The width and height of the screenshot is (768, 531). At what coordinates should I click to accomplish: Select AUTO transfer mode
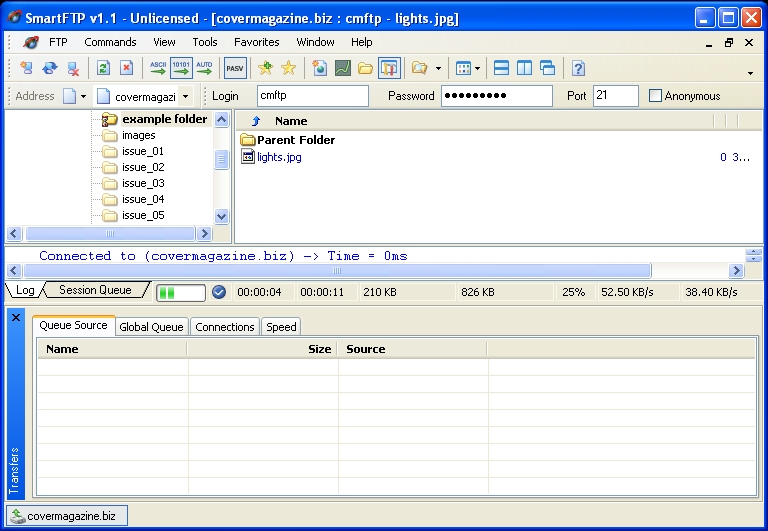point(204,68)
